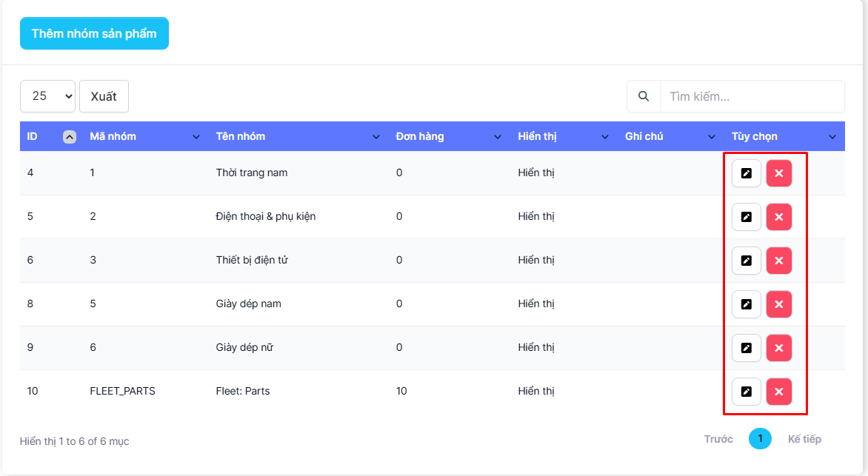Click the Kế tiếp pagination link
This screenshot has width=868, height=476.
804,439
